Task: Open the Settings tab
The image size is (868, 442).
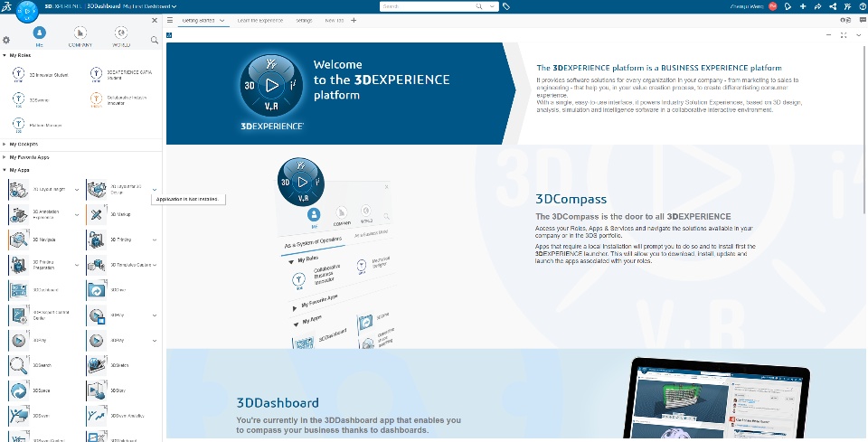Action: click(304, 21)
